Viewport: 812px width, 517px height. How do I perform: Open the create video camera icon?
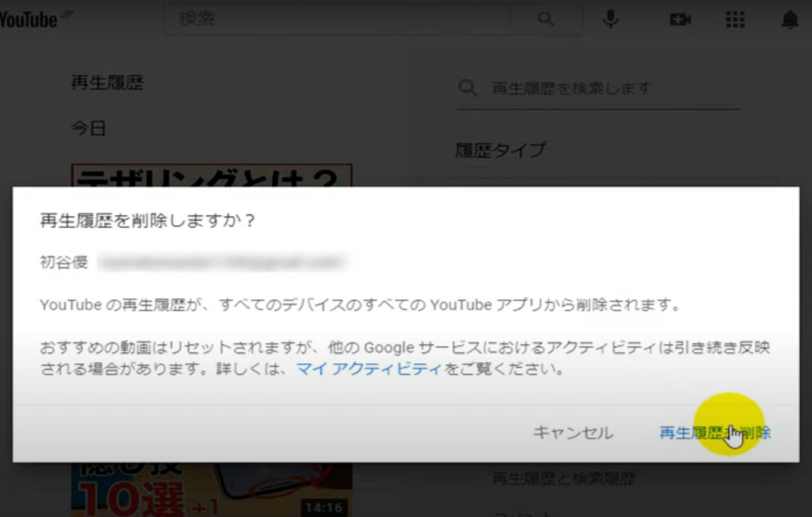coord(680,20)
